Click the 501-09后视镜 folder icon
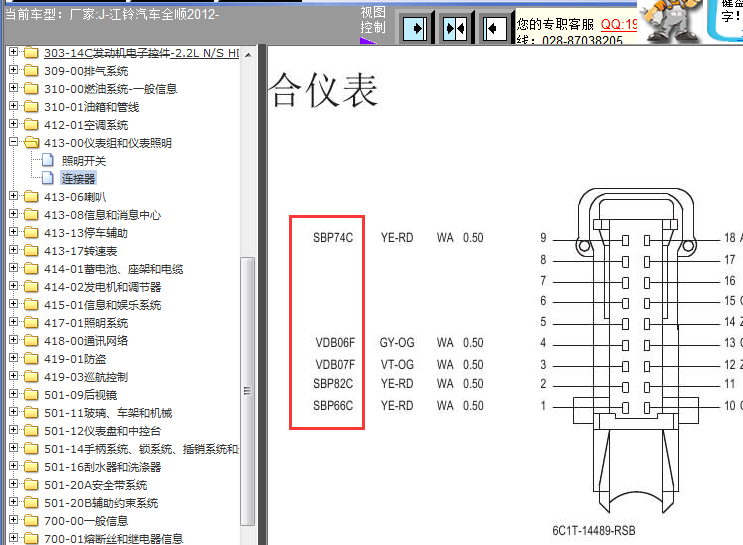The image size is (743, 545). (x=31, y=395)
